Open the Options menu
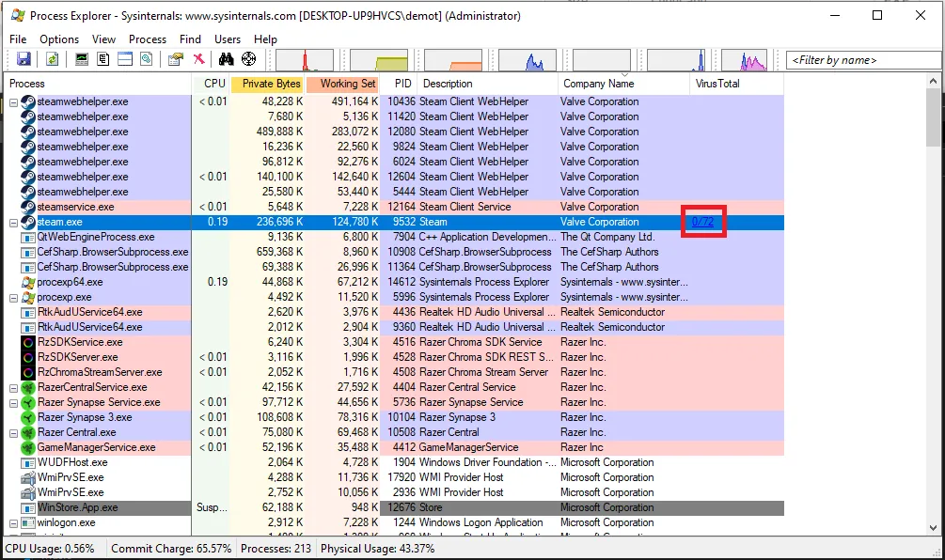945x560 pixels. pyautogui.click(x=59, y=39)
